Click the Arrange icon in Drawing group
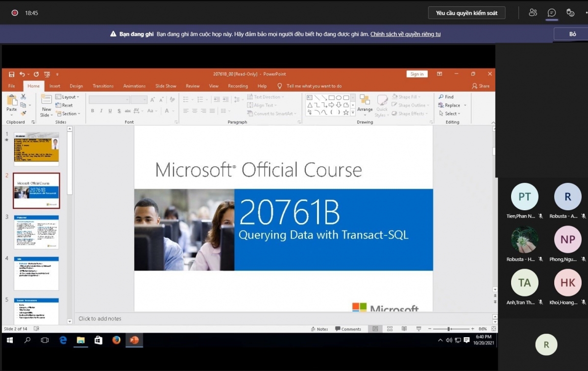This screenshot has width=588, height=371. click(x=365, y=99)
